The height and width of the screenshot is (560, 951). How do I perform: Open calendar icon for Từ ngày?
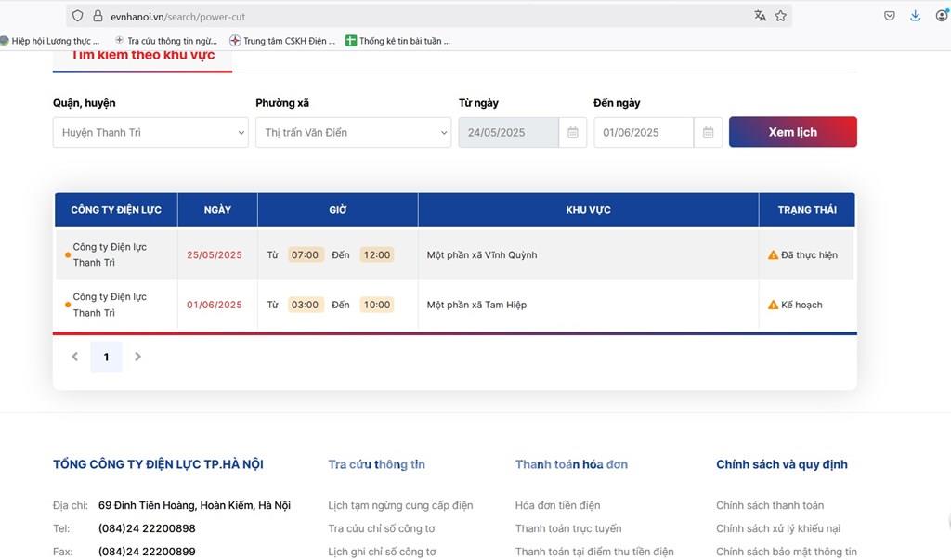(x=572, y=132)
